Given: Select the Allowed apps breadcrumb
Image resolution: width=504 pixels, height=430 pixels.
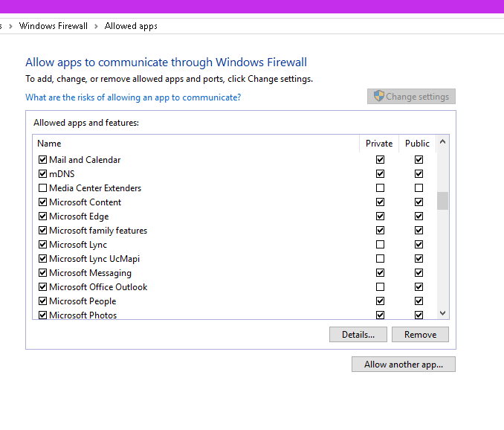Looking at the screenshot, I should tap(131, 26).
